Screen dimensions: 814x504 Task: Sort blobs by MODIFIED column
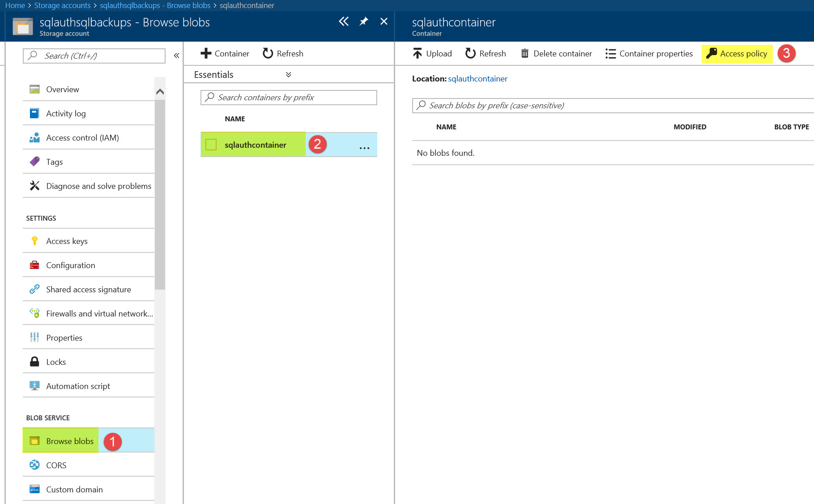pyautogui.click(x=690, y=127)
